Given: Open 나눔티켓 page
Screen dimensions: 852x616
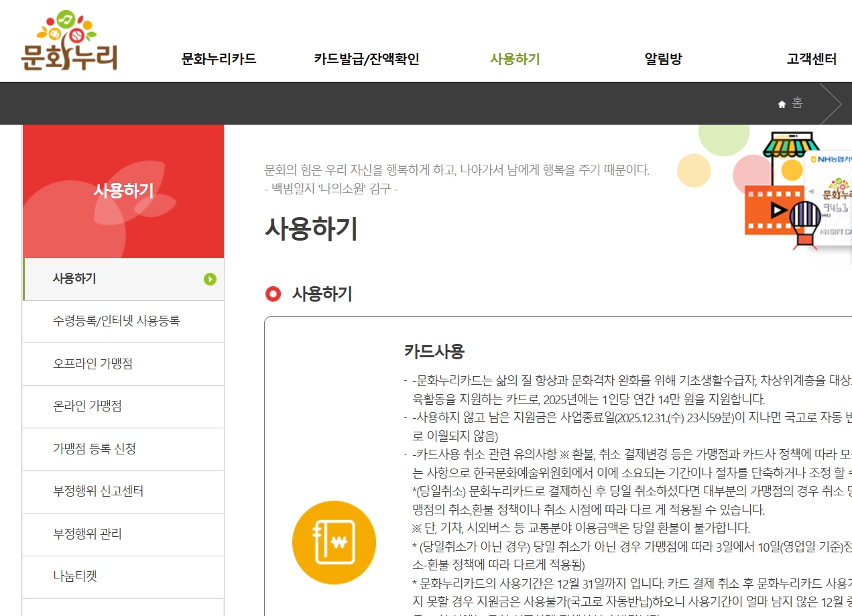Looking at the screenshot, I should click(x=123, y=577).
